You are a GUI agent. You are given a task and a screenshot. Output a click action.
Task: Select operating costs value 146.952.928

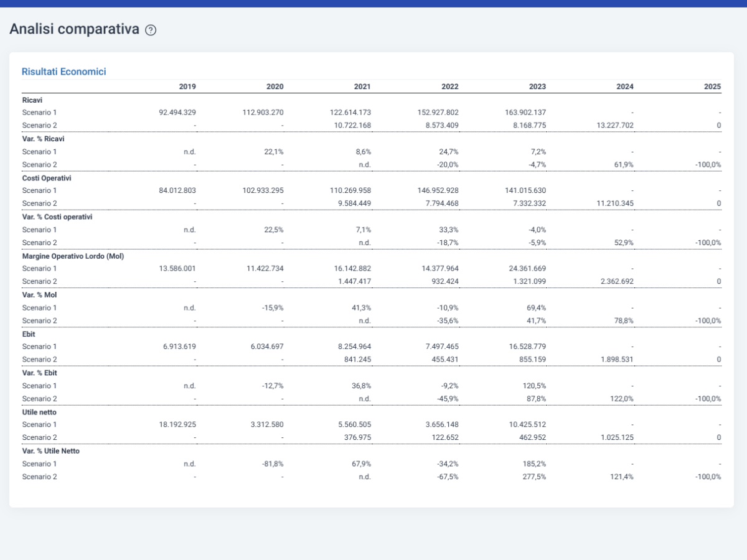438,190
